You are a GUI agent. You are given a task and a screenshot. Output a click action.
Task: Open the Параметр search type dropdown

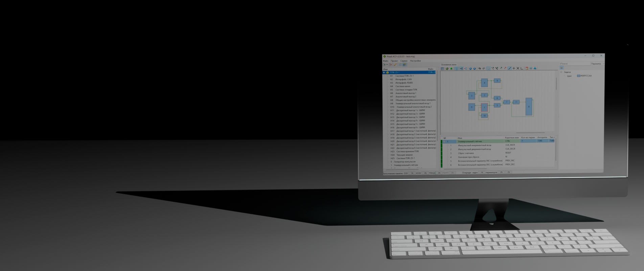603,64
